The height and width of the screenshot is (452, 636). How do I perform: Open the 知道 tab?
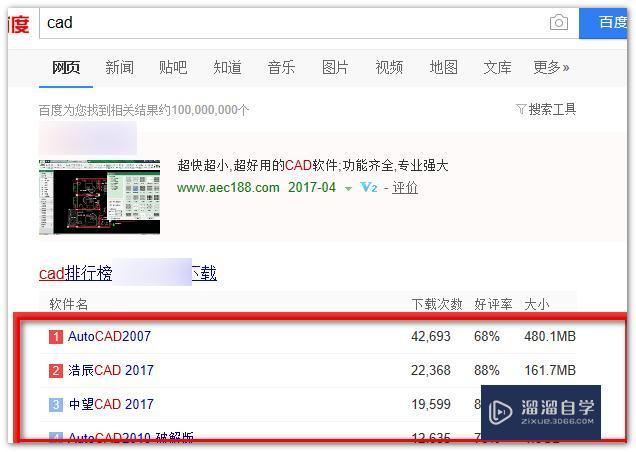point(227,67)
